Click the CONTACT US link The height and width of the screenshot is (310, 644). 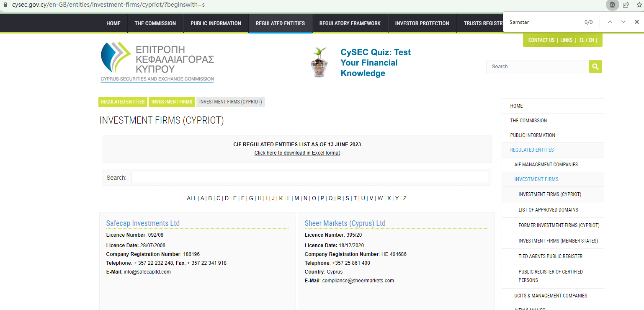541,40
